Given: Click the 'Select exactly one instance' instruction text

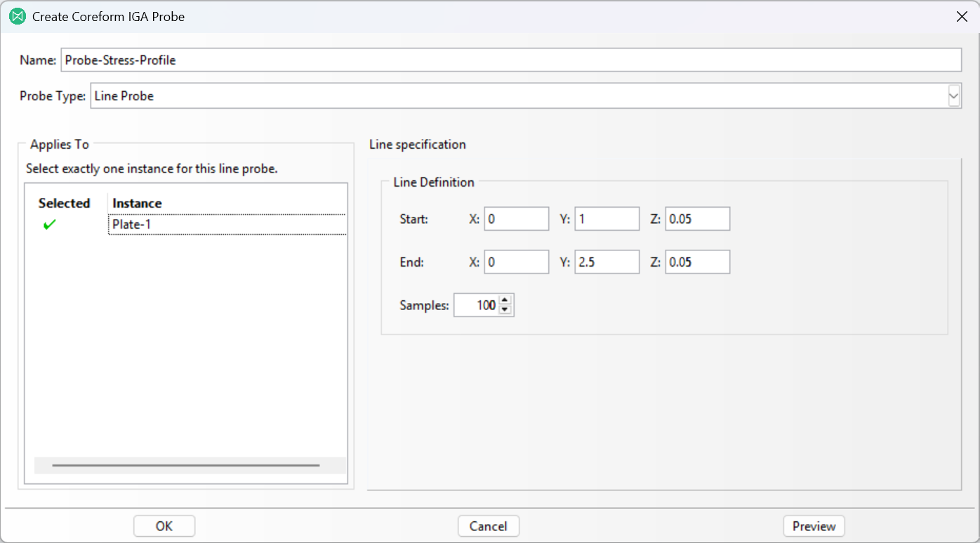Looking at the screenshot, I should click(x=152, y=169).
